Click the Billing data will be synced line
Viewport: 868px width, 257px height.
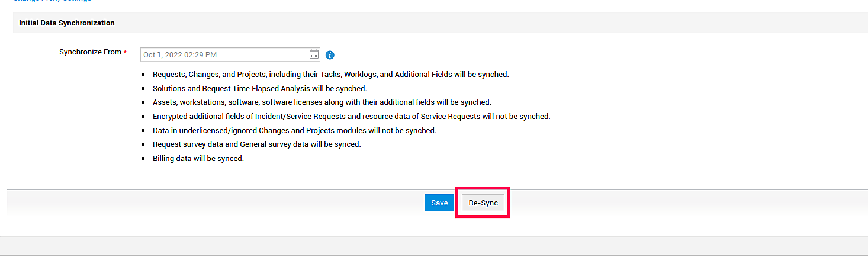pos(198,159)
